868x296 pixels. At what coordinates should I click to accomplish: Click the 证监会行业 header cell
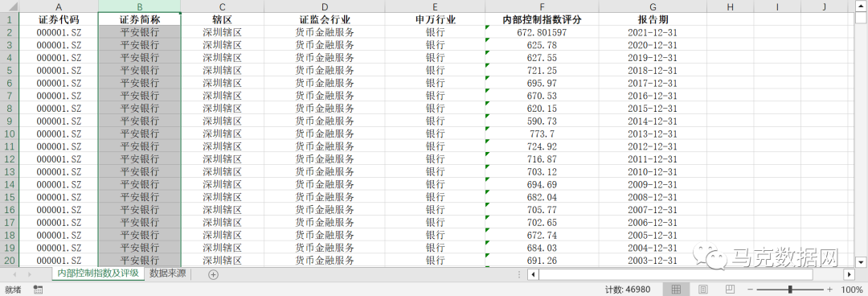tap(325, 19)
